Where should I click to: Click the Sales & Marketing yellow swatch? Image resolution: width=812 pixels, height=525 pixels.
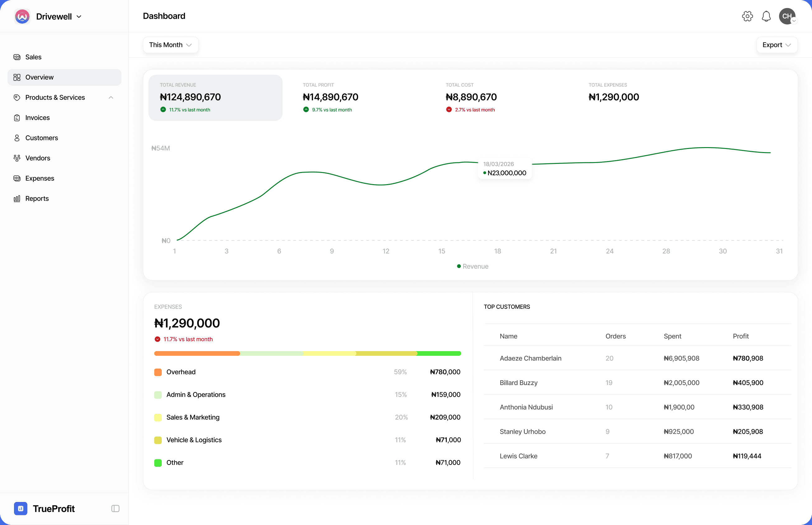158,417
